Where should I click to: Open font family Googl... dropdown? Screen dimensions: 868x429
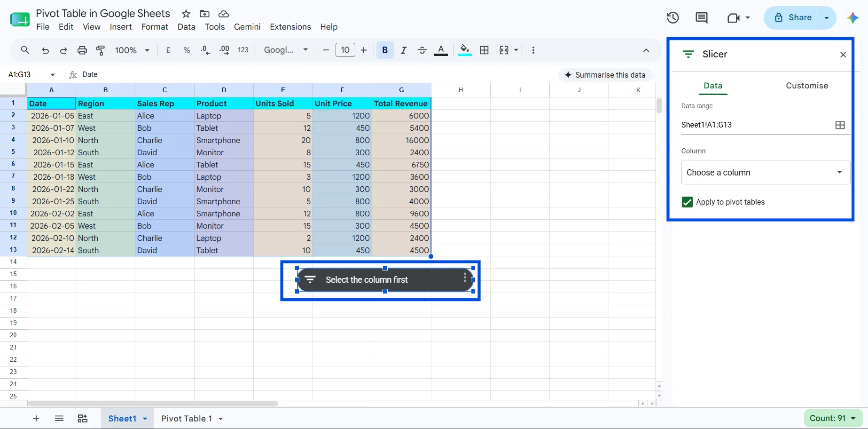point(286,50)
